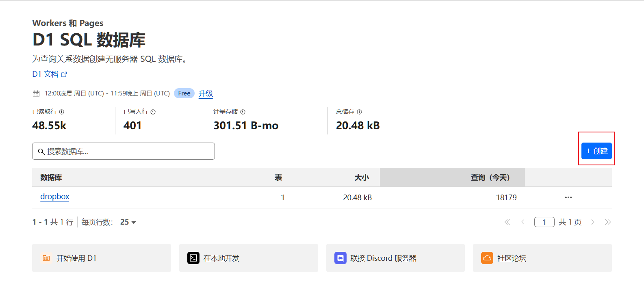Jump to the first page arrow
The image size is (644, 288).
click(507, 222)
